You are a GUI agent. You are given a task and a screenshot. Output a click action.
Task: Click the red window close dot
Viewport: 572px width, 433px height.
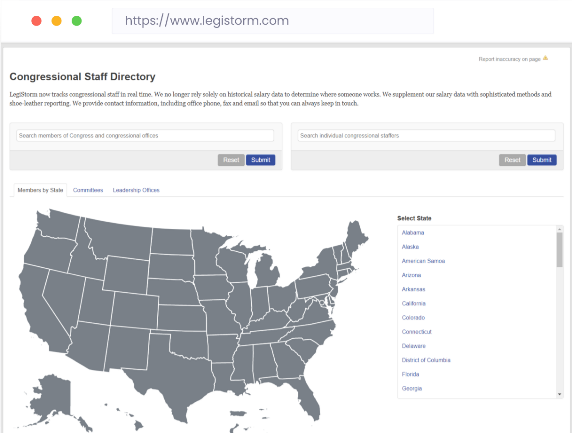tap(36, 21)
